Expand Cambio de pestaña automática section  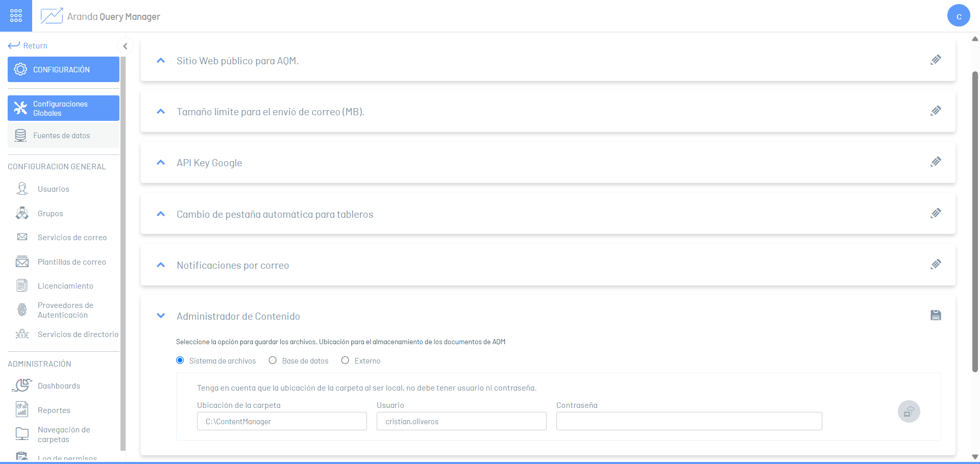161,214
